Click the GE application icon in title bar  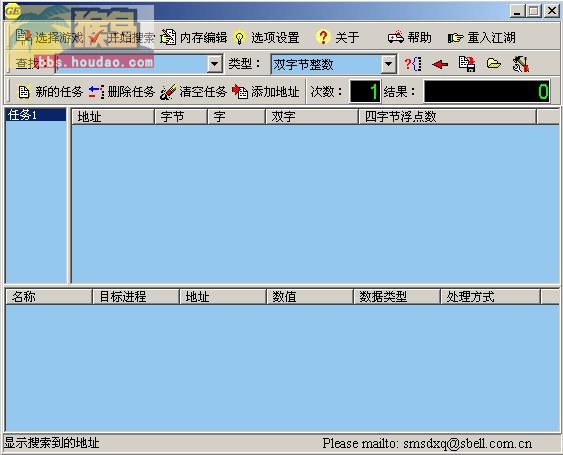click(x=12, y=11)
